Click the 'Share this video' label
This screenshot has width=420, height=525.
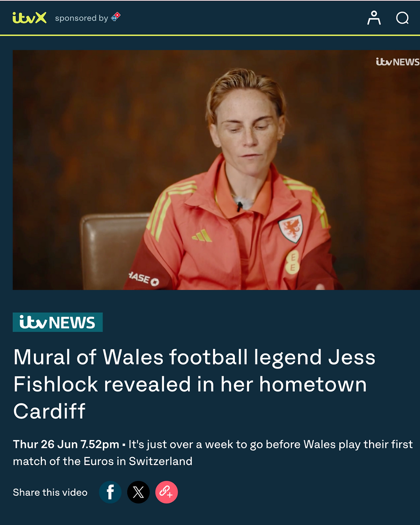tap(50, 492)
